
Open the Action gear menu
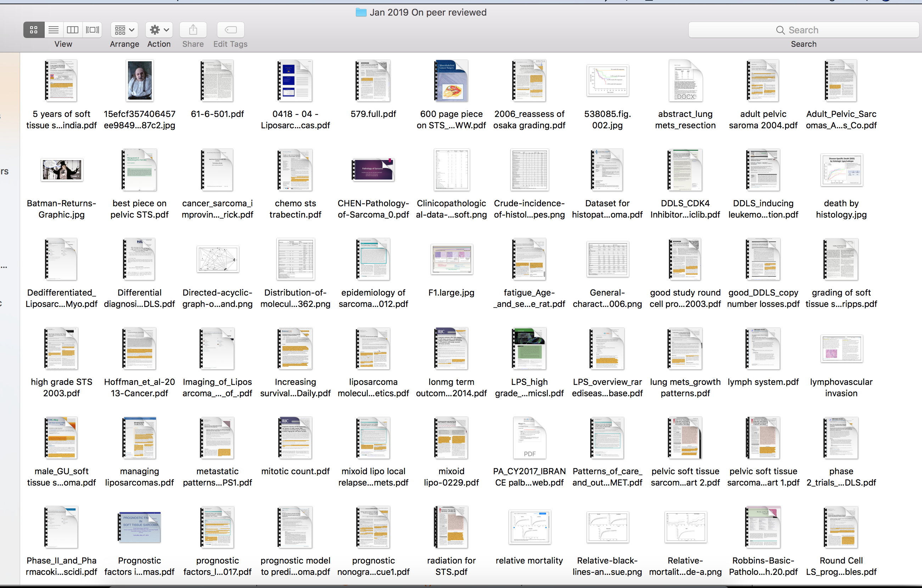point(159,29)
